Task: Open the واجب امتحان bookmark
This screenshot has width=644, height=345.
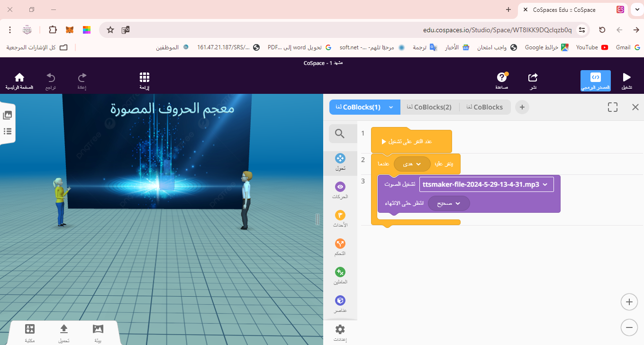Action: point(497,47)
